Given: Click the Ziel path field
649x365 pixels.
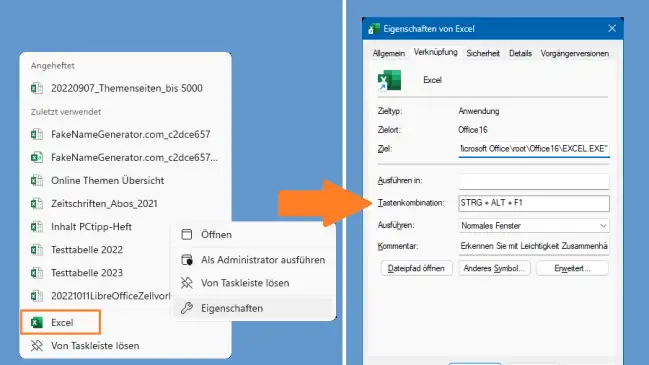Looking at the screenshot, I should pos(534,149).
